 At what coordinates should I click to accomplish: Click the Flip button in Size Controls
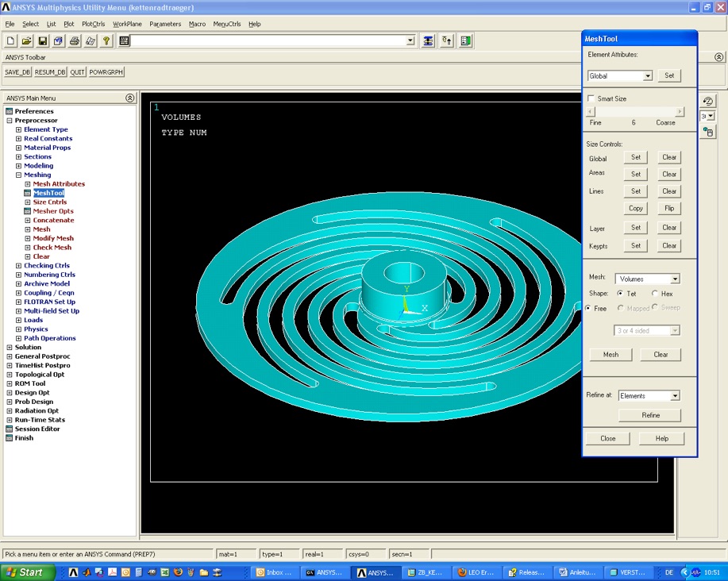669,209
